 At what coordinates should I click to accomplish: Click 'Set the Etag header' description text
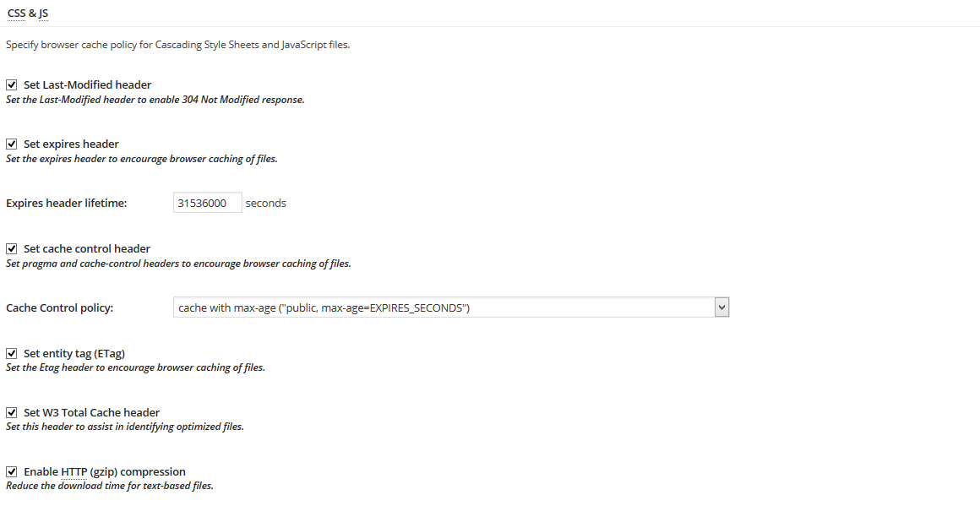[135, 367]
